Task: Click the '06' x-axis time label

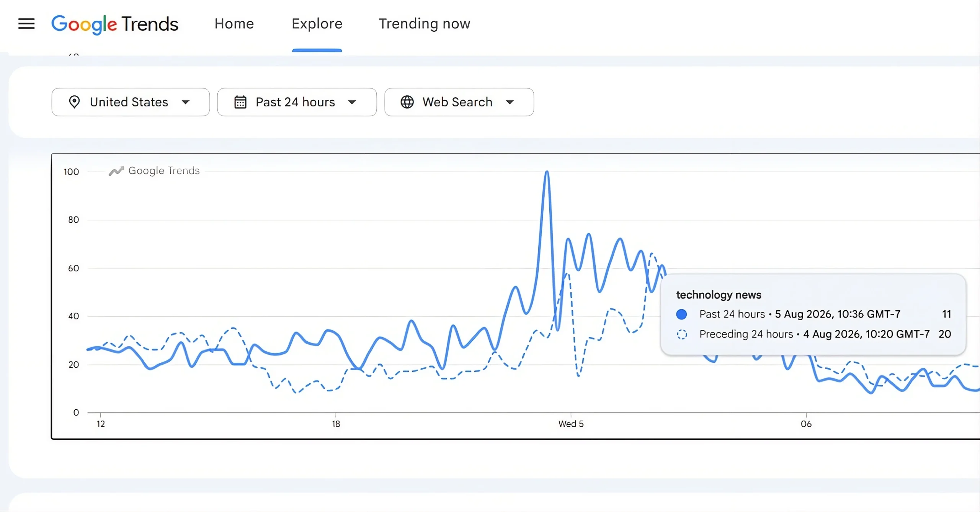Action: [806, 424]
